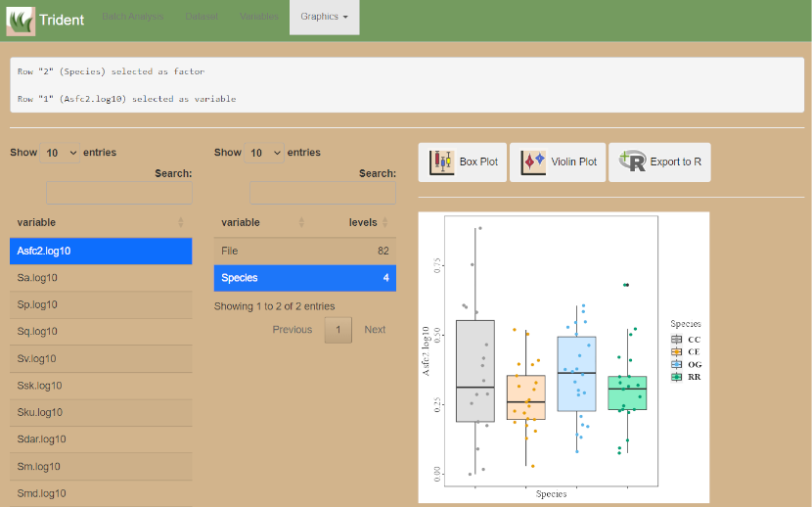
Task: Go to the Next page of factors
Action: 375,330
